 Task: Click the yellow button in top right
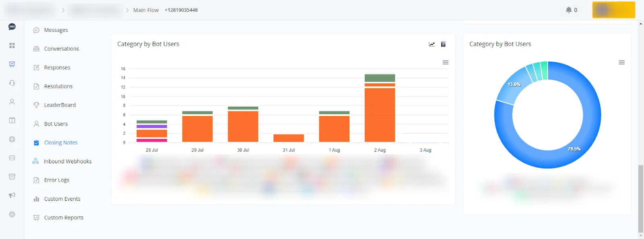coord(614,10)
